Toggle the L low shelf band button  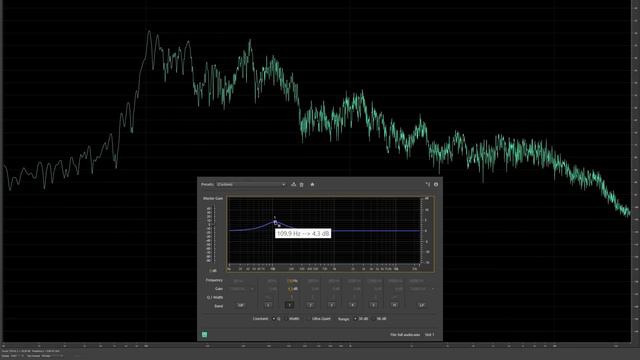pyautogui.click(x=268, y=305)
